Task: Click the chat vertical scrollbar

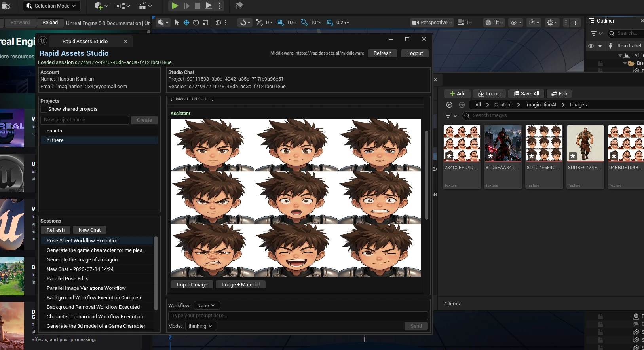Action: (427, 175)
